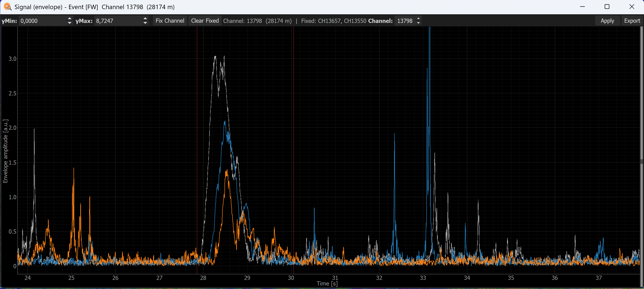Close the Signal envelope window

pos(632,7)
